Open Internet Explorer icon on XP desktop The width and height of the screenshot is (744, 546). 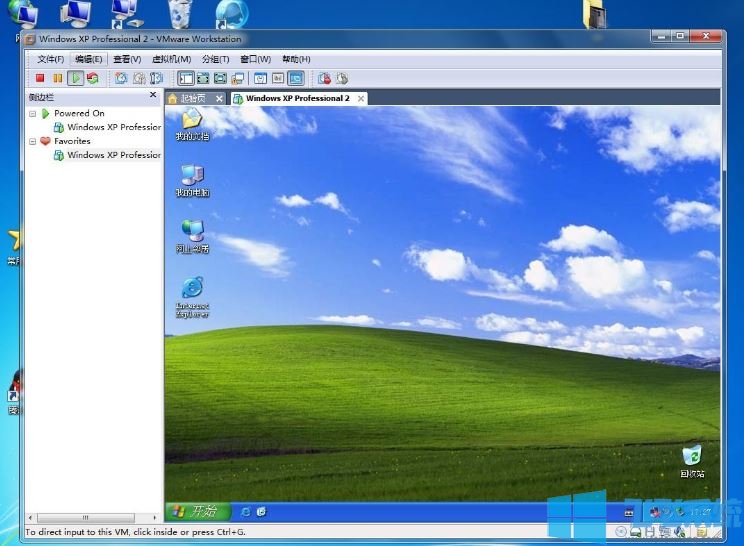tap(192, 289)
